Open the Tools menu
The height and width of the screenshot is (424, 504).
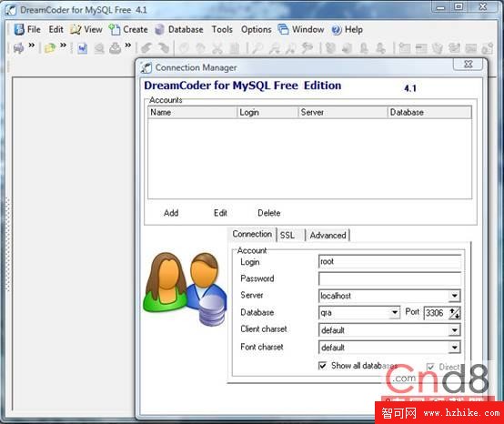tap(222, 29)
